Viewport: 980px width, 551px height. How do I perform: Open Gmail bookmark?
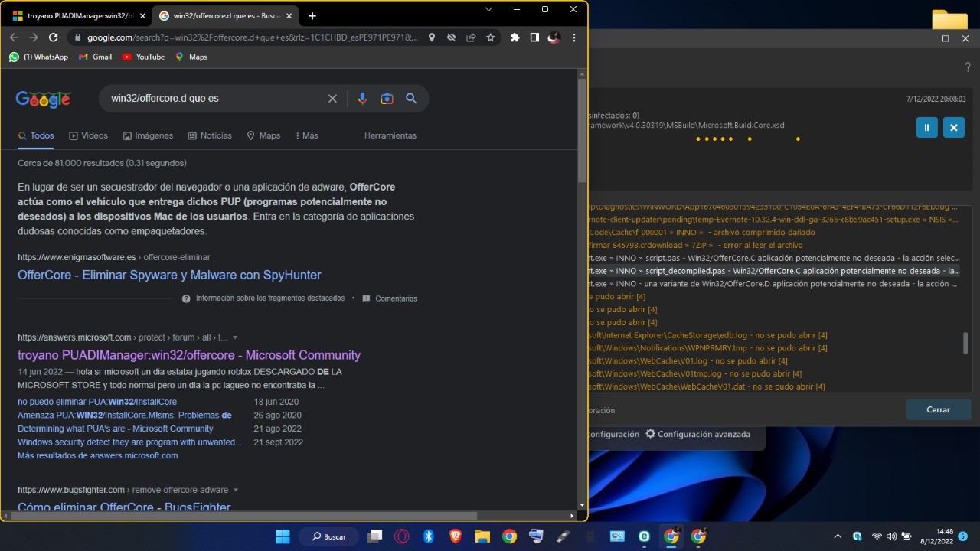pos(95,57)
